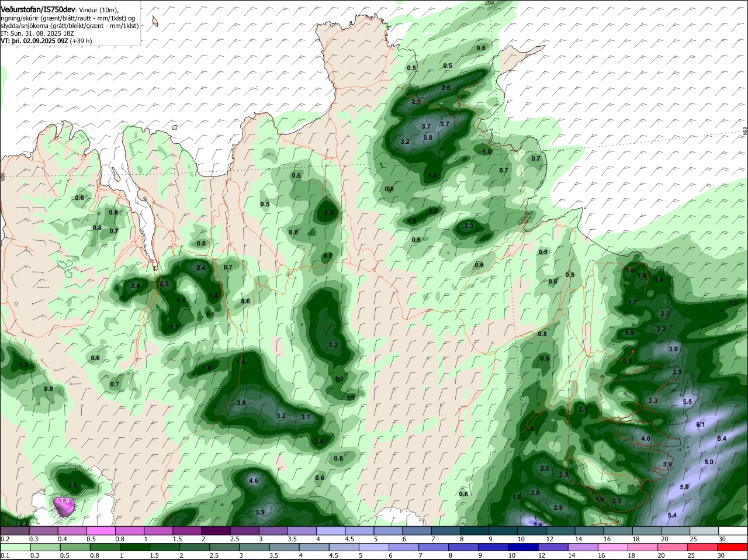This screenshot has width=748, height=560.
Task: Click the 1.0 precipitation value on map
Action: tap(487, 151)
